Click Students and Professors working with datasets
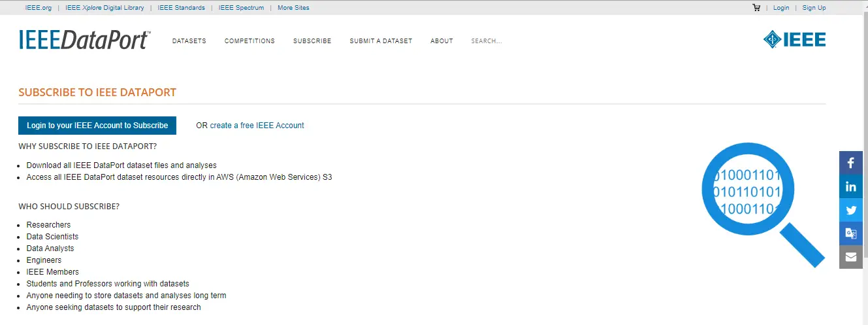Viewport: 868px width, 325px height. (x=108, y=284)
